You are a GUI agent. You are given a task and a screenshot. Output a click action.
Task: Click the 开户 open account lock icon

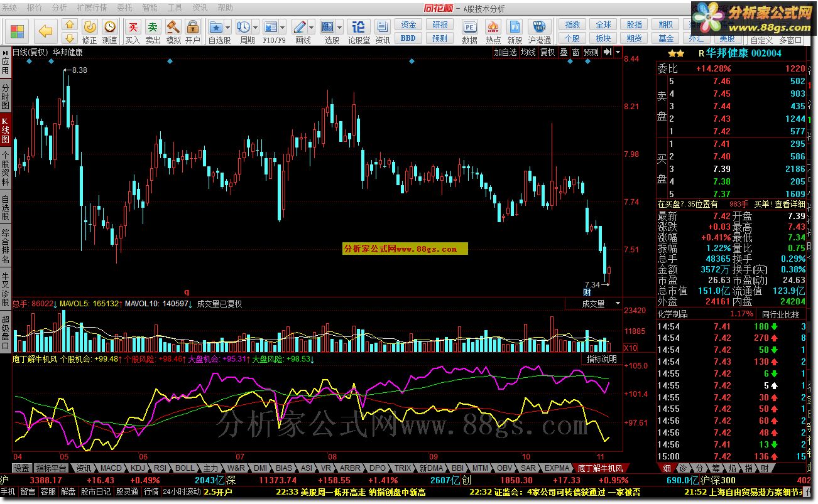tap(193, 26)
